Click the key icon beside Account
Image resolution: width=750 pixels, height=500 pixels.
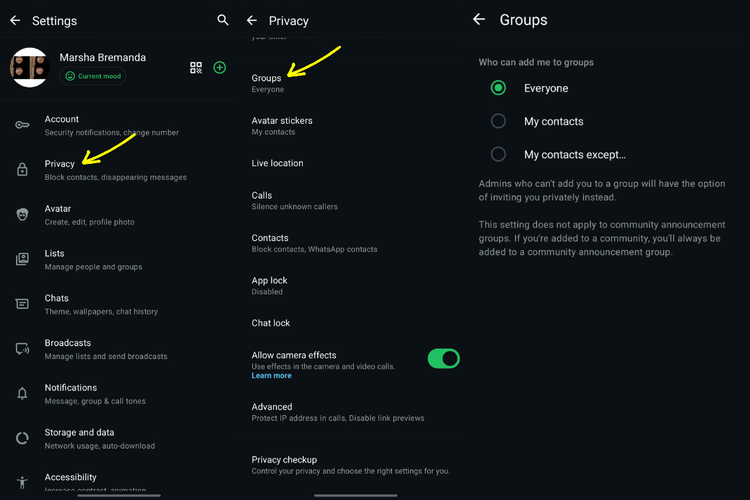coord(22,125)
